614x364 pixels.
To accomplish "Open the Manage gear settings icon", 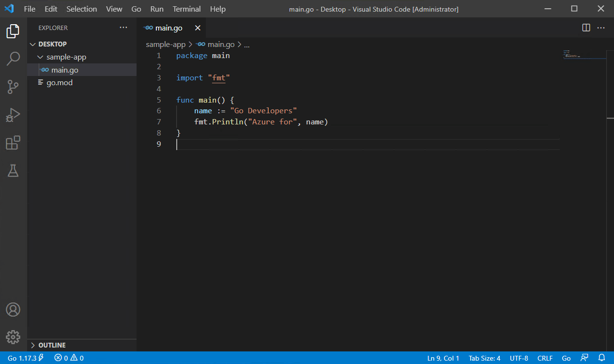I will (x=13, y=337).
